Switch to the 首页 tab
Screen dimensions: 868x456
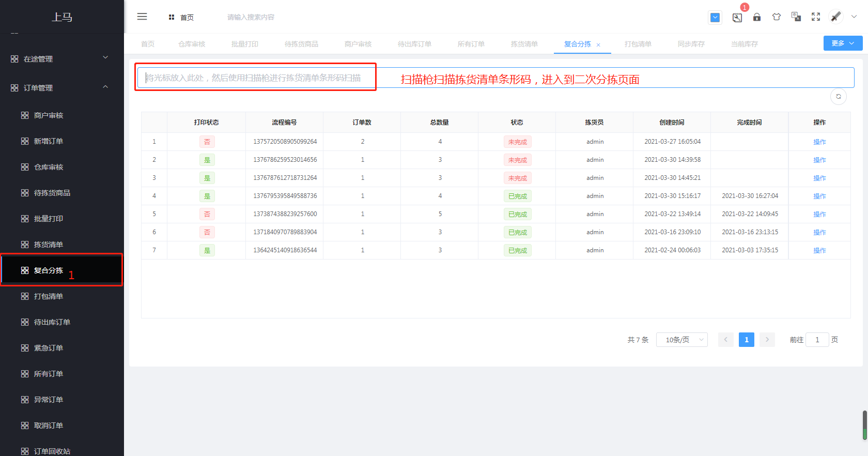click(x=148, y=44)
